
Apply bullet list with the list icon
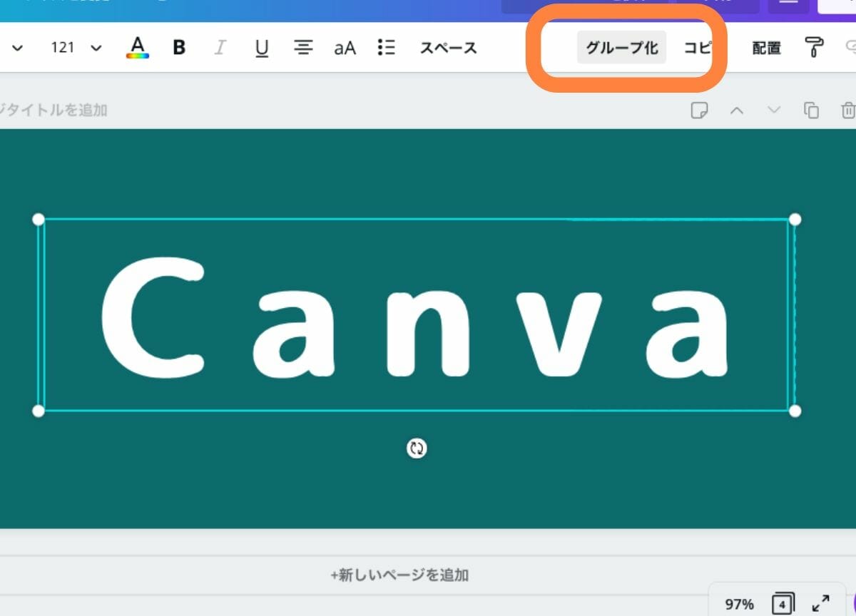pos(386,48)
